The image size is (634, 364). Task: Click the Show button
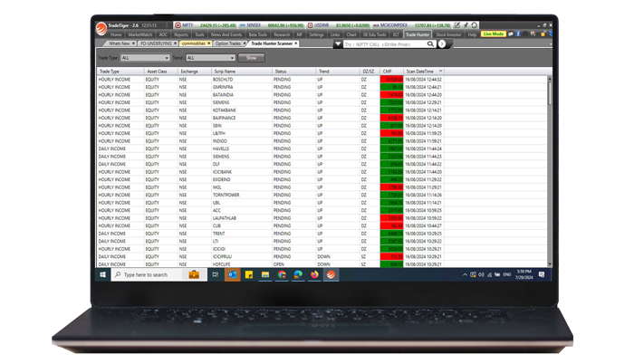[x=251, y=58]
